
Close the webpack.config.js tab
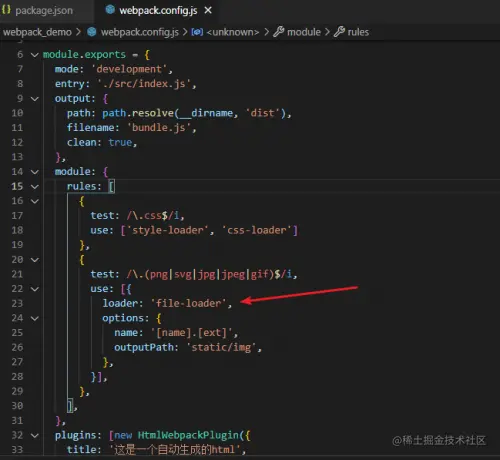click(208, 10)
